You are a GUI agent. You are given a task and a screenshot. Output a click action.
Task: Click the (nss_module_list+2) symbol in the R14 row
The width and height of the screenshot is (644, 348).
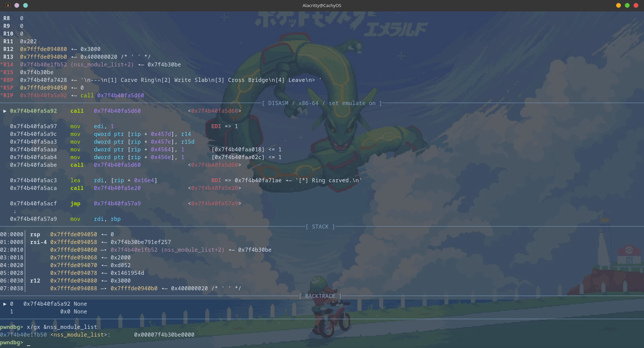[102, 64]
